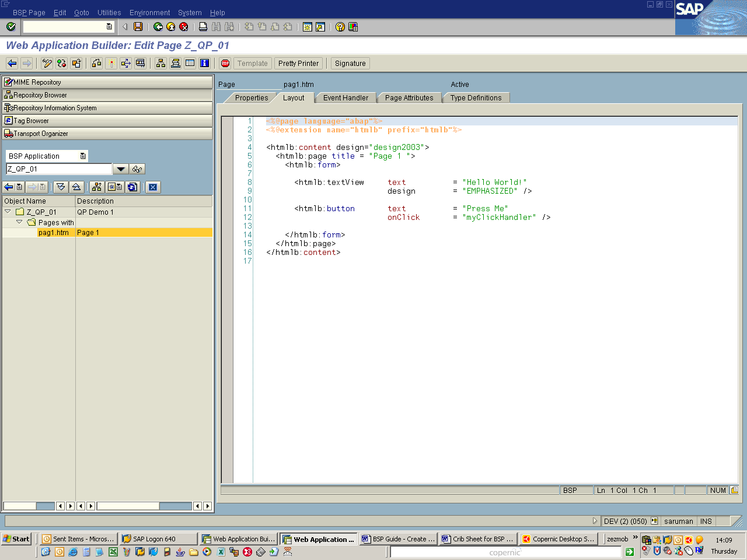Open the Goto menu

tap(82, 13)
